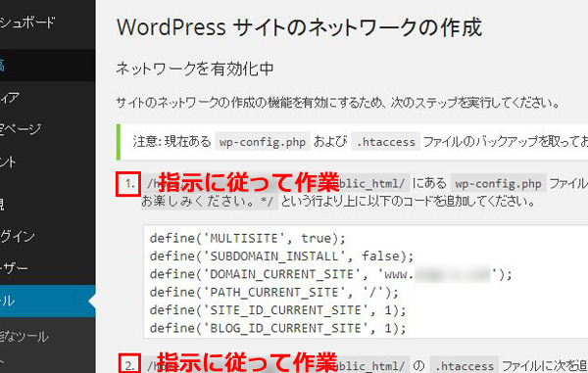Screen dimensions: 588x373
Task: Click the subheading 'ネットワークを有効化中'
Action: click(195, 69)
